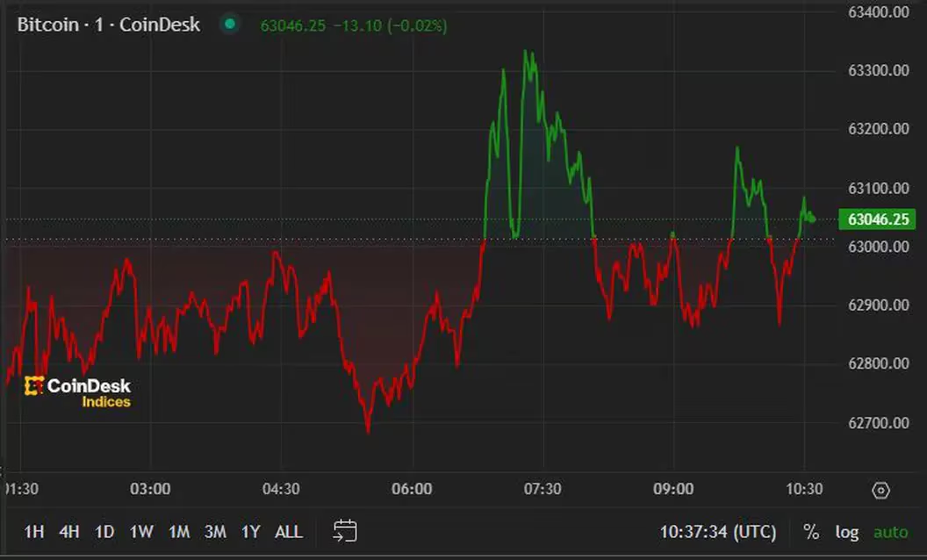Open chart settings gear icon
927x560 pixels.
point(881,491)
